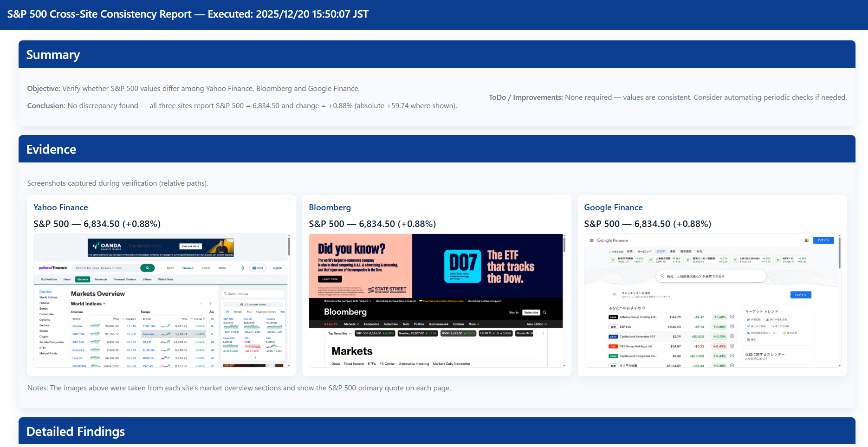Click the Yahoo Finance search magnifier button
Screen dimensions: 868x447
(147, 268)
